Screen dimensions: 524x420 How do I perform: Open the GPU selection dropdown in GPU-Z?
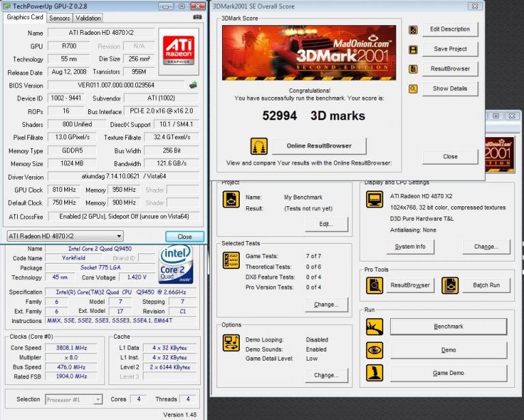[65, 236]
